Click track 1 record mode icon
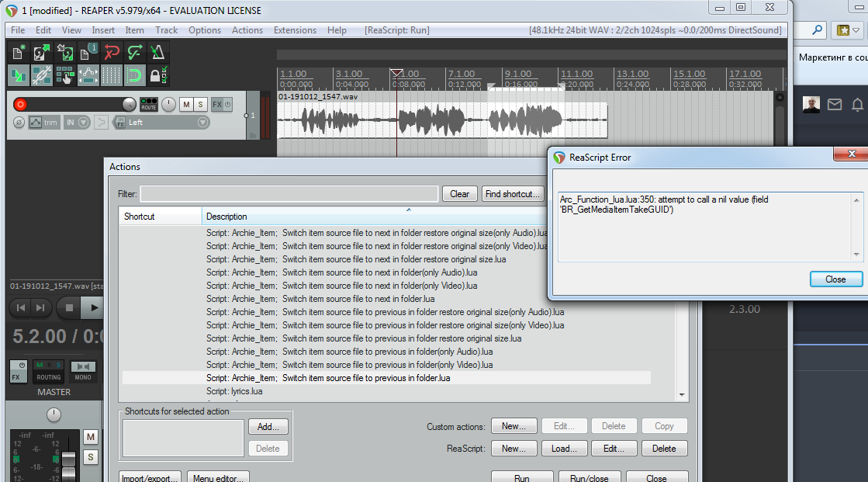Viewport: 868px width, 482px height. 101,123
